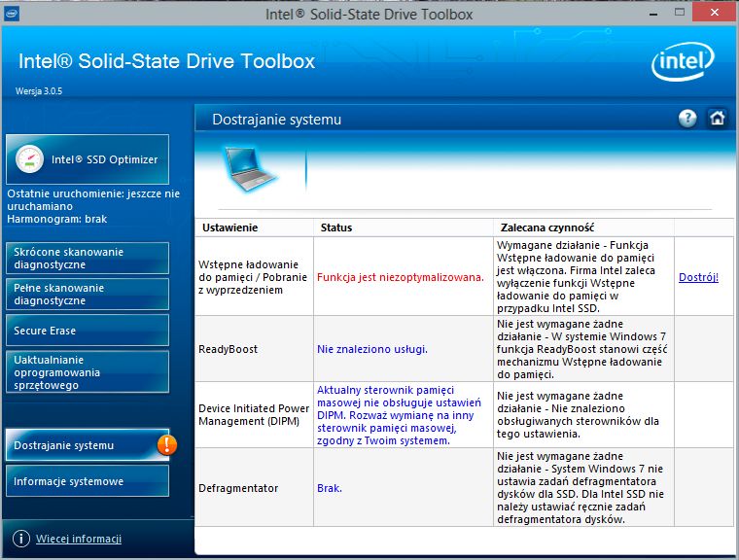Open the Więcej informacji link
Image resolution: width=739 pixels, height=560 pixels.
tap(79, 539)
